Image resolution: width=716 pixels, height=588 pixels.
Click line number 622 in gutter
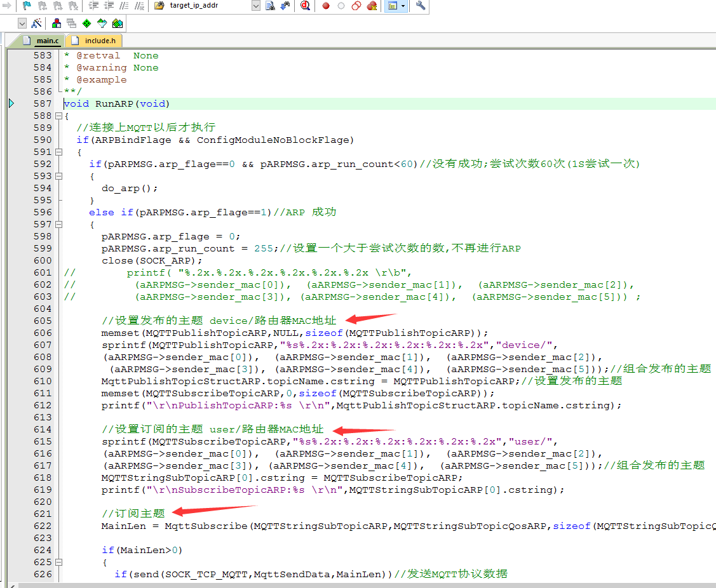(x=43, y=526)
